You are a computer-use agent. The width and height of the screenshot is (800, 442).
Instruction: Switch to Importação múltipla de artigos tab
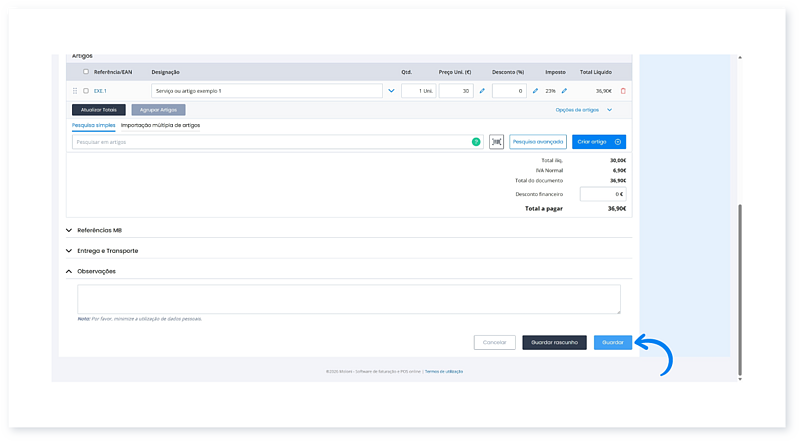pos(160,125)
